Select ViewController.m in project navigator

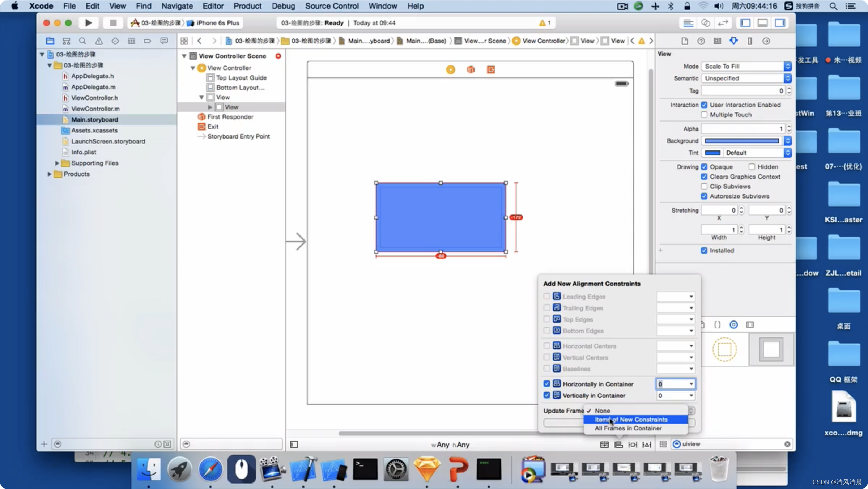coord(95,109)
